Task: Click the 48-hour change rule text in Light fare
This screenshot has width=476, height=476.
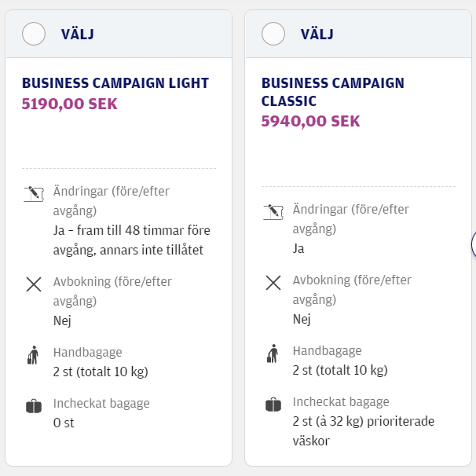Action: coord(131,240)
